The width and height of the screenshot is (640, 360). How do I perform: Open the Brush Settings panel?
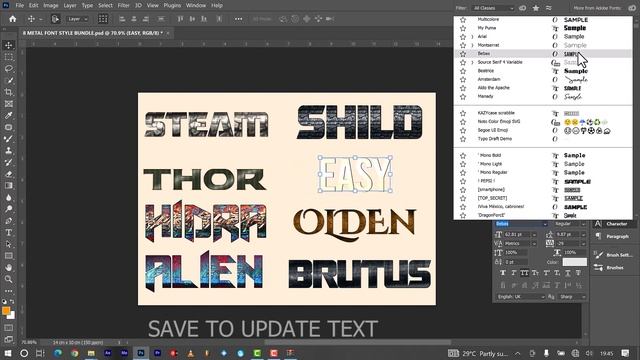point(614,255)
